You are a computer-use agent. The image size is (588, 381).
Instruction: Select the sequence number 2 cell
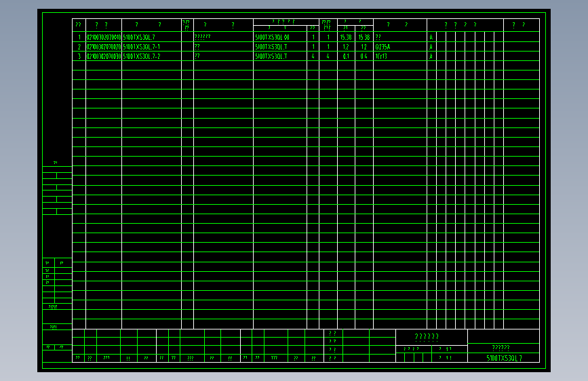[79, 47]
